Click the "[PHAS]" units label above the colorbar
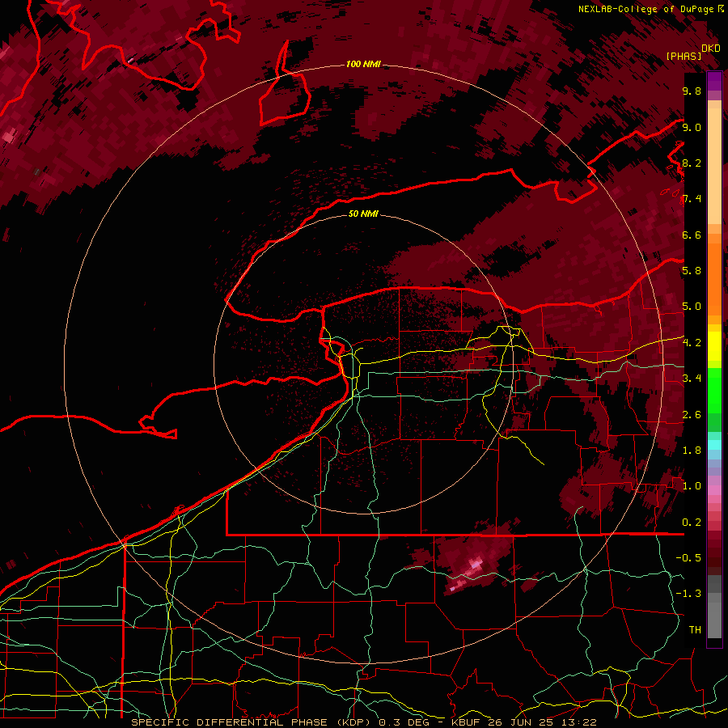Viewport: 728px width, 728px height. 684,56
